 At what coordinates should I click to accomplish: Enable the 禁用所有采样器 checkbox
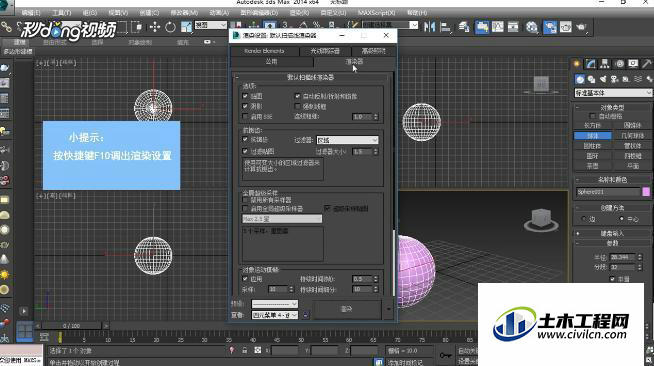(x=245, y=200)
